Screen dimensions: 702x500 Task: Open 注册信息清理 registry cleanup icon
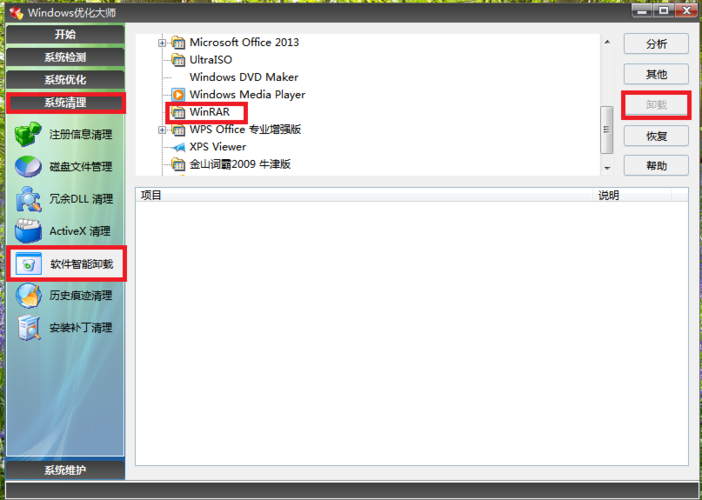(28, 134)
